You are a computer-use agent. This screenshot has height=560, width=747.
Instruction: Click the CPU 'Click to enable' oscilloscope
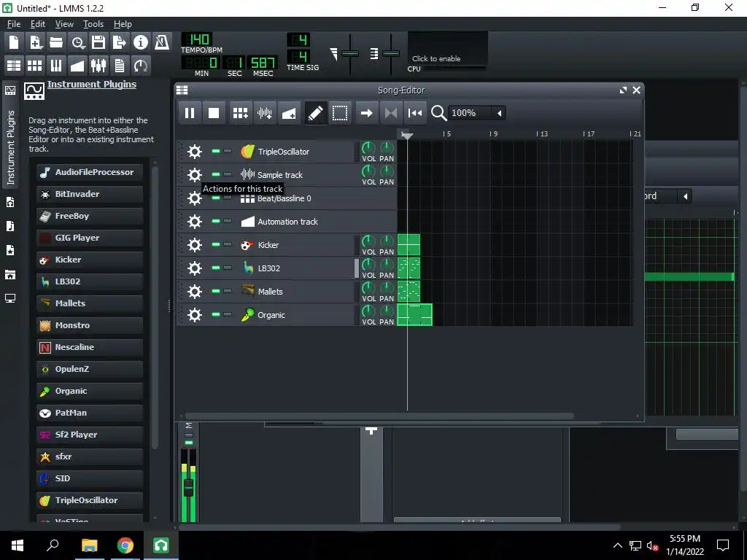click(x=447, y=48)
